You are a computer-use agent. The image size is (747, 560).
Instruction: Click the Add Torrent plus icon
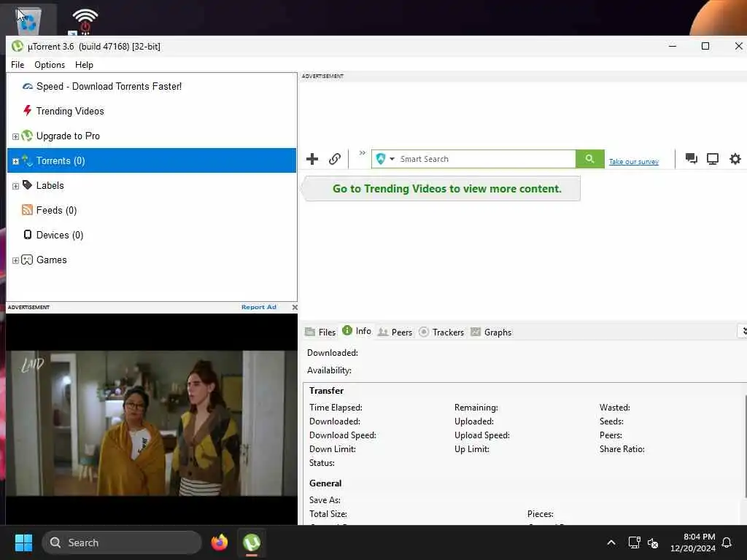point(312,159)
